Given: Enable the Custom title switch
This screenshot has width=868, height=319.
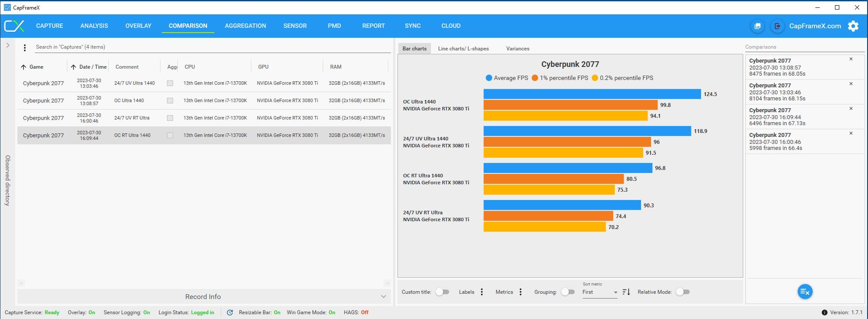Looking at the screenshot, I should click(442, 292).
